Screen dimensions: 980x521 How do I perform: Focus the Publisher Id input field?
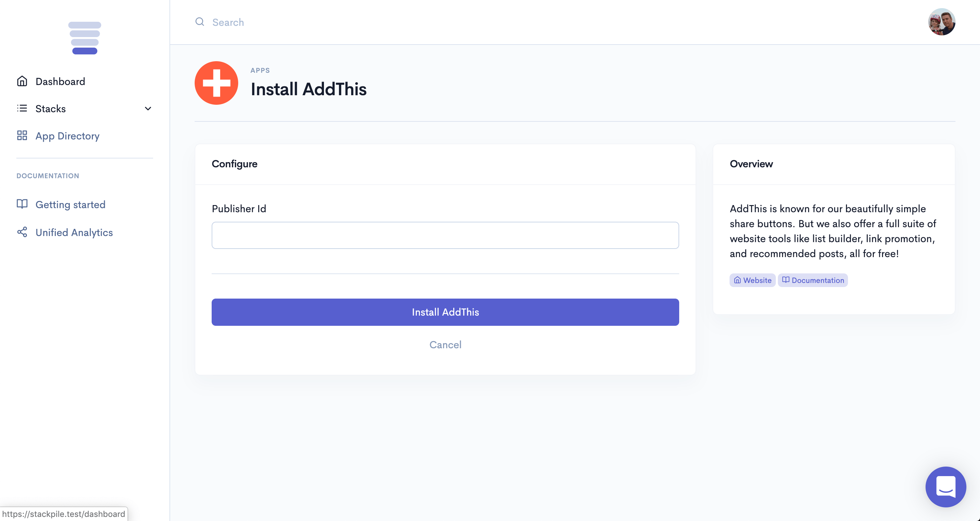pos(445,235)
